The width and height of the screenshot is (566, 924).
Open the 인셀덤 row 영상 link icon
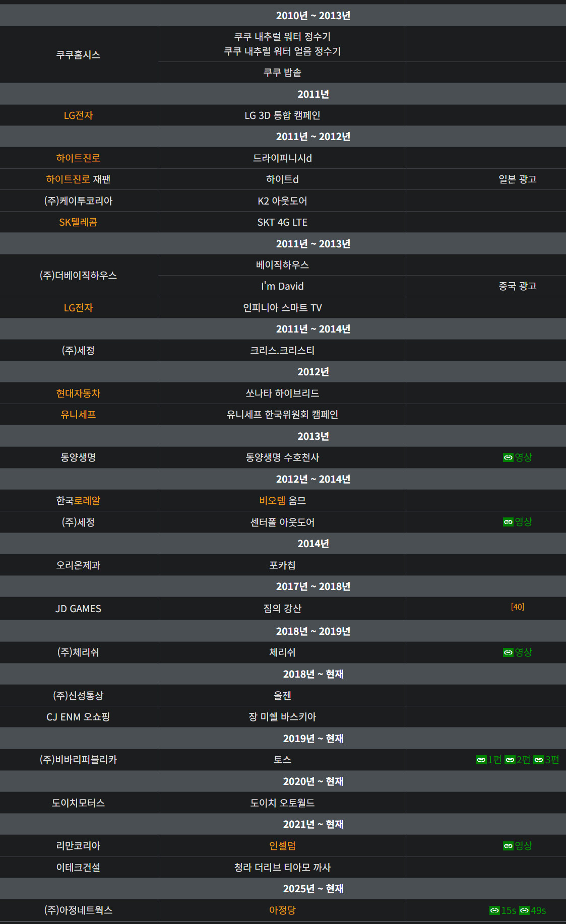(508, 846)
